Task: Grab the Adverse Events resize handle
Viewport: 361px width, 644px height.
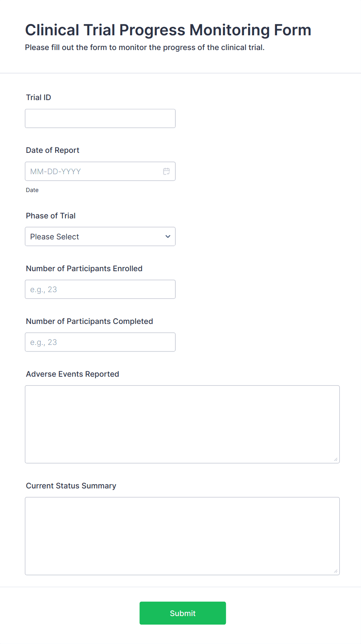Action: [x=336, y=459]
